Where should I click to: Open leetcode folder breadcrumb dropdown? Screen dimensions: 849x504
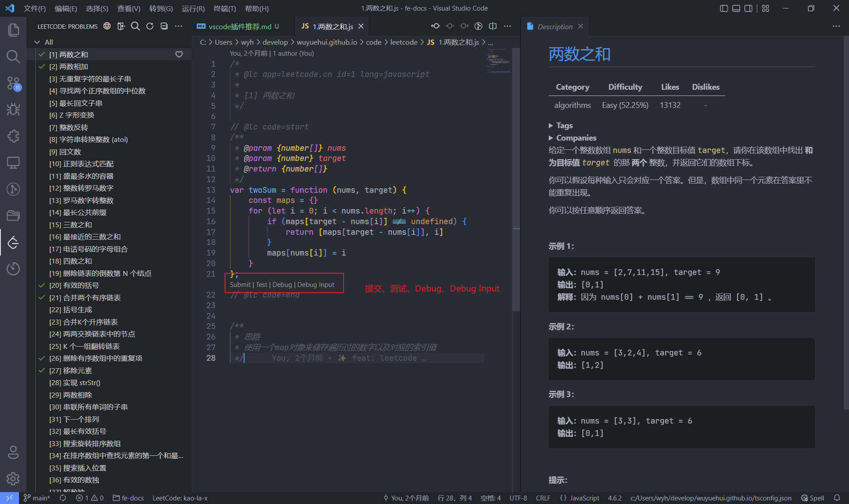[x=404, y=42]
